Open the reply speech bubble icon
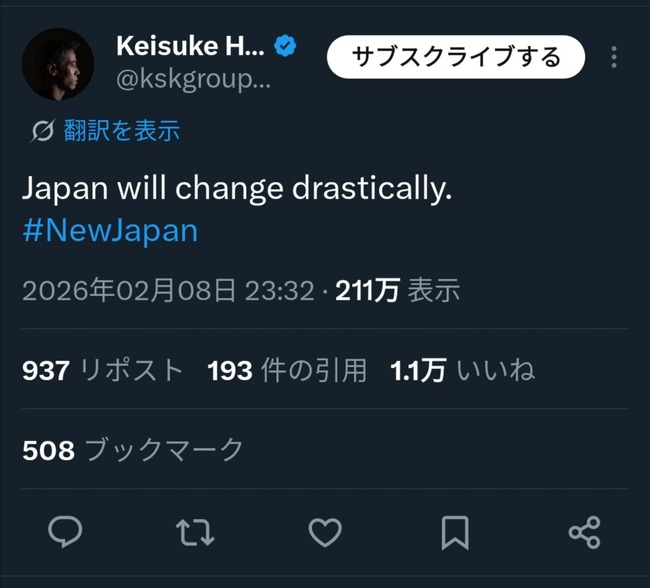This screenshot has height=588, width=650. (65, 532)
